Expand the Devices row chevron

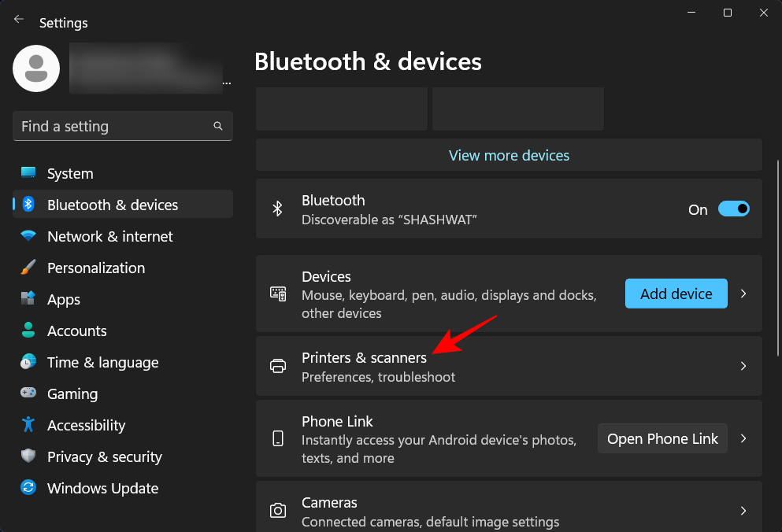[743, 294]
